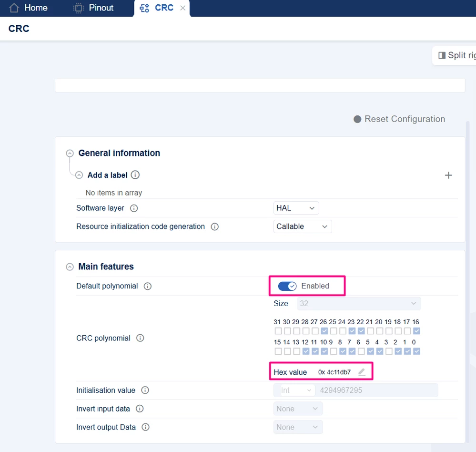Switch to the Pinout tab
Viewport: 476px width, 452px height.
tap(94, 8)
